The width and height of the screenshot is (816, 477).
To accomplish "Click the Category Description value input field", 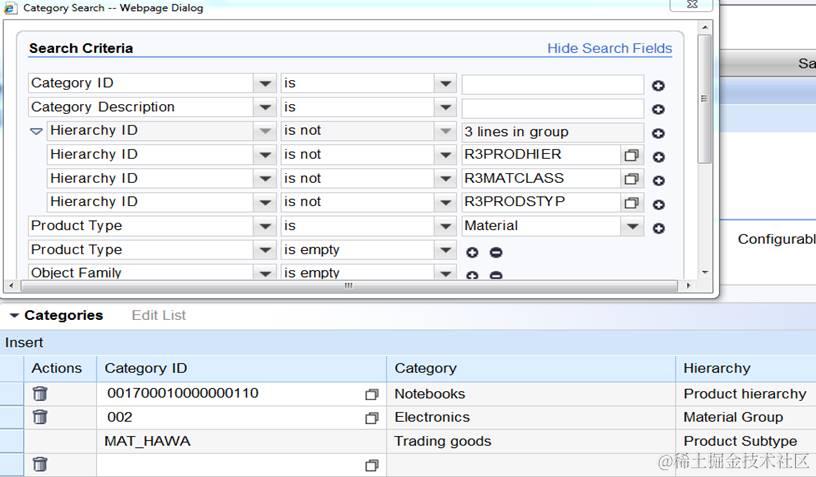I will pyautogui.click(x=552, y=108).
